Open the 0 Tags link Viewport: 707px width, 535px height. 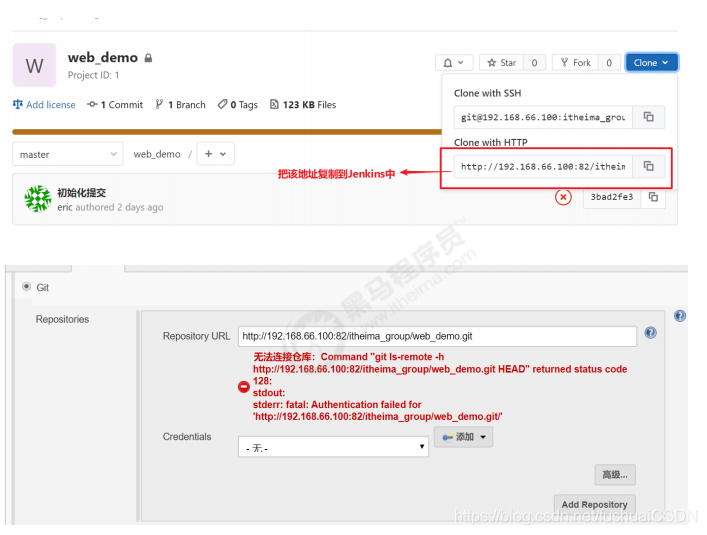[238, 105]
